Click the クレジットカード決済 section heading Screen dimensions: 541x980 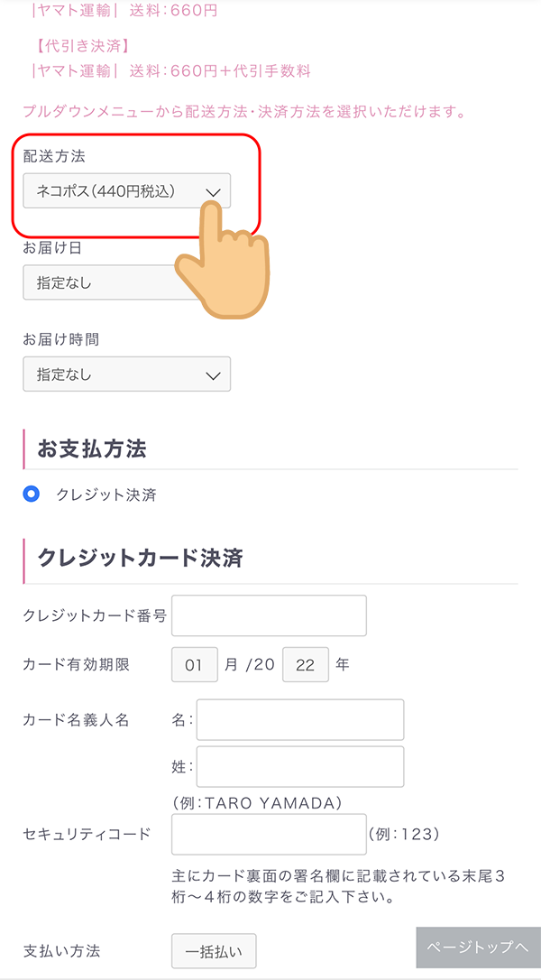click(x=140, y=558)
